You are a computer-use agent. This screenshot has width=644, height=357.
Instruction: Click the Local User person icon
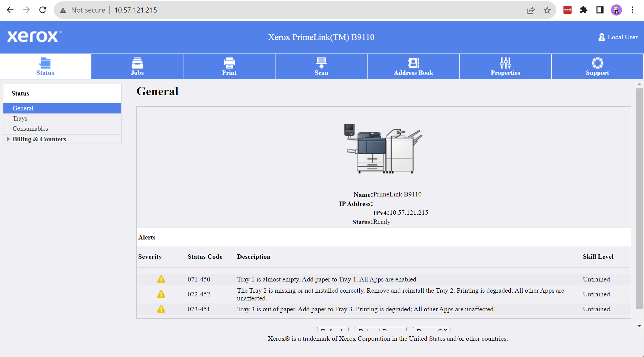tap(602, 37)
